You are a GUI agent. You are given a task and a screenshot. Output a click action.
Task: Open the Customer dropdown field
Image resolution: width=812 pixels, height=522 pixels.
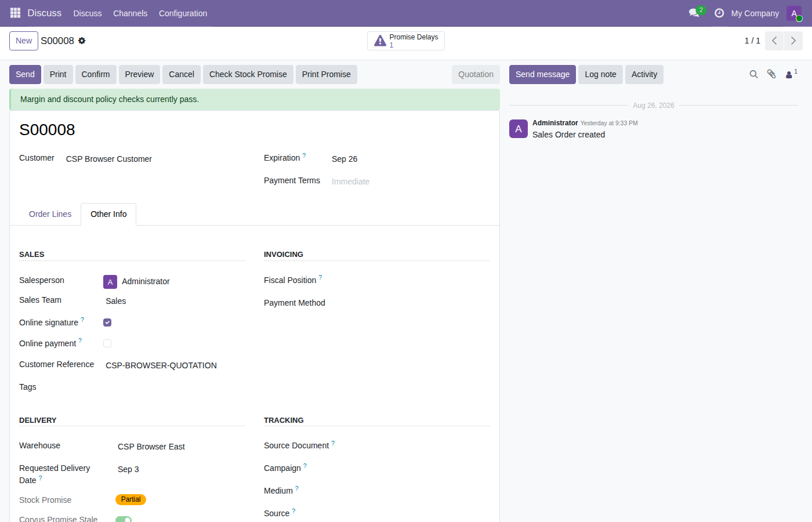coord(155,159)
